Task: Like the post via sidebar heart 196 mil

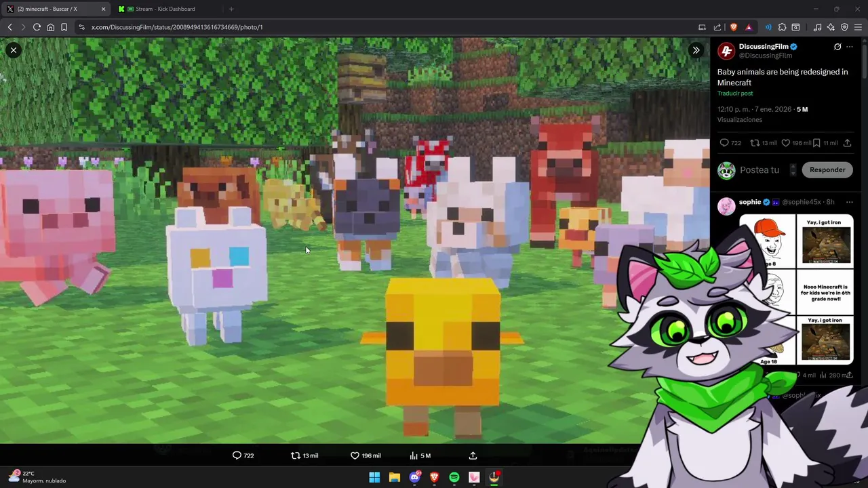Action: pyautogui.click(x=796, y=143)
